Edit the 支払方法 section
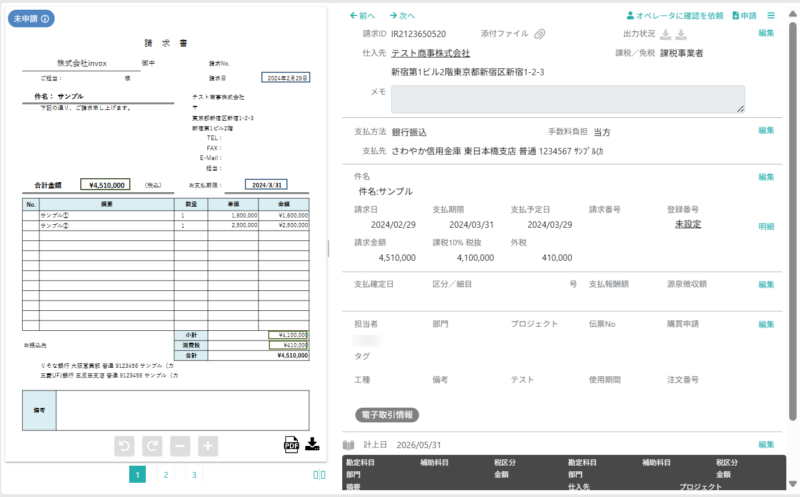The width and height of the screenshot is (800, 497). 766,131
